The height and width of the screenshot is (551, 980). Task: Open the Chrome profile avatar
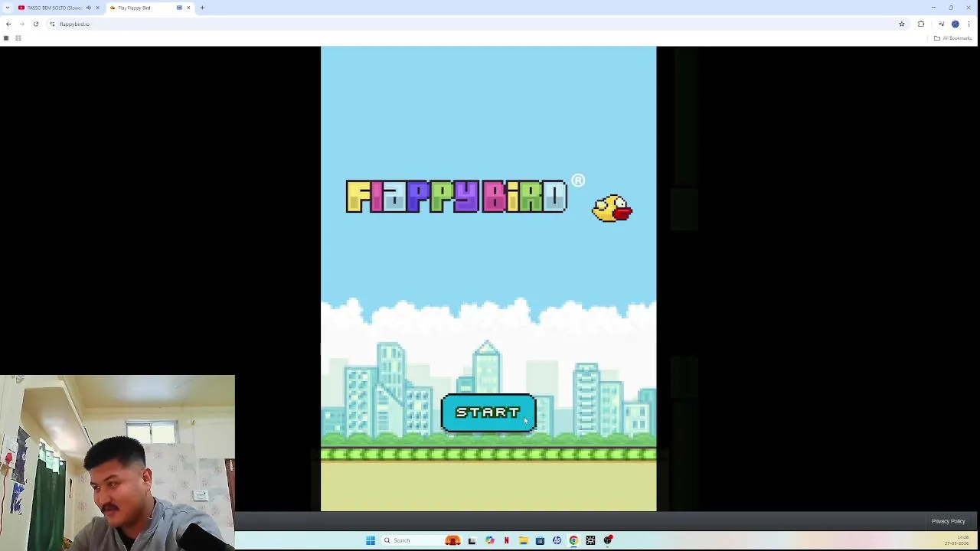click(x=955, y=24)
